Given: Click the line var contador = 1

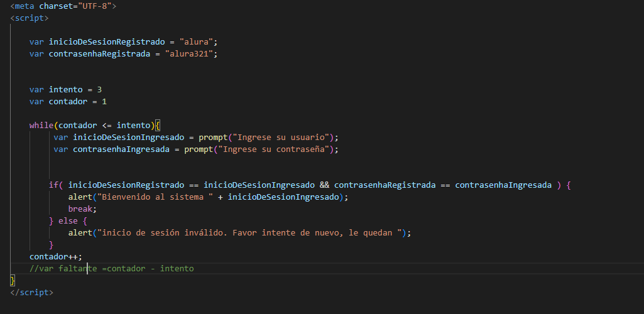Looking at the screenshot, I should click(68, 101).
